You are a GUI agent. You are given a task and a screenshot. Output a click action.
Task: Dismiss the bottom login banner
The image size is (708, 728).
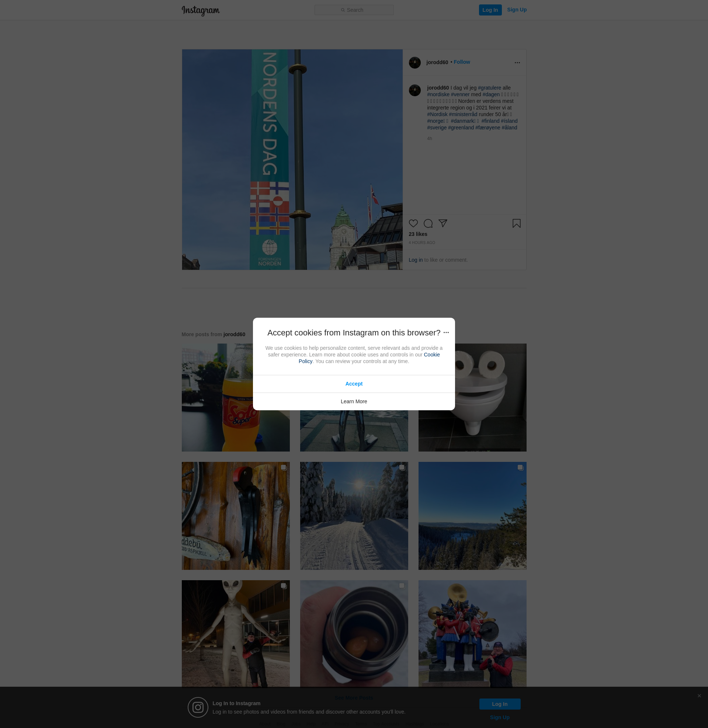click(699, 696)
